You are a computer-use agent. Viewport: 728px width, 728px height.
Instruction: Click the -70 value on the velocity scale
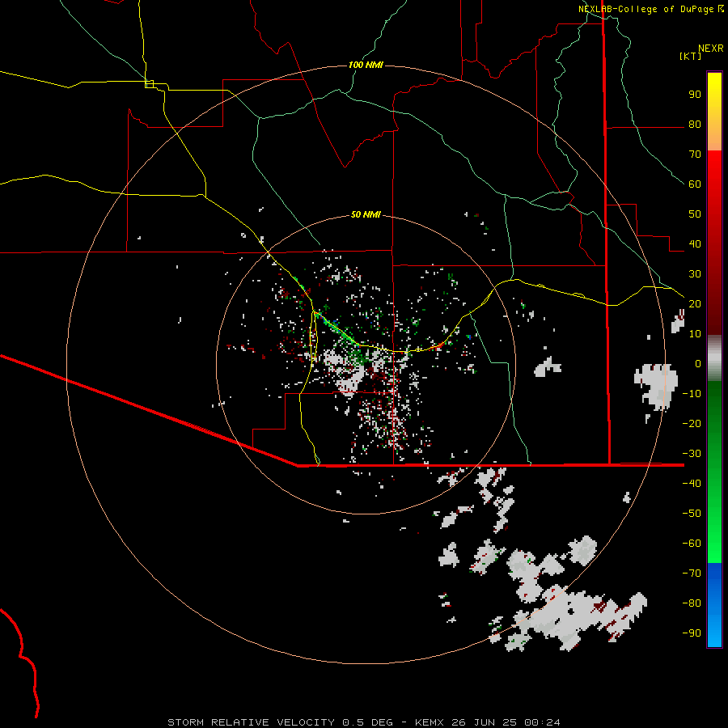pyautogui.click(x=692, y=574)
